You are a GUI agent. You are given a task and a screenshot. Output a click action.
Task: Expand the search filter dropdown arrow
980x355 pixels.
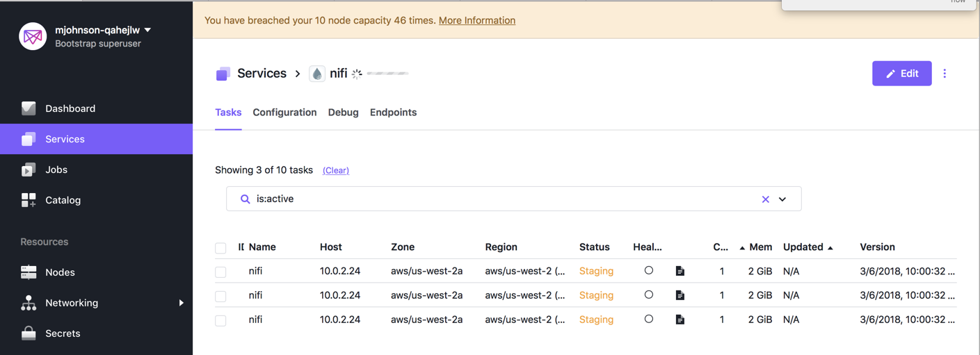[782, 199]
